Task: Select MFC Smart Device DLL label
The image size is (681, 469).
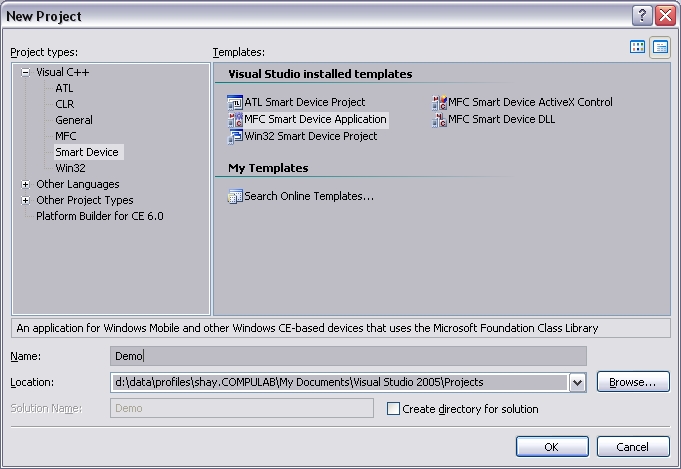Action: point(502,119)
